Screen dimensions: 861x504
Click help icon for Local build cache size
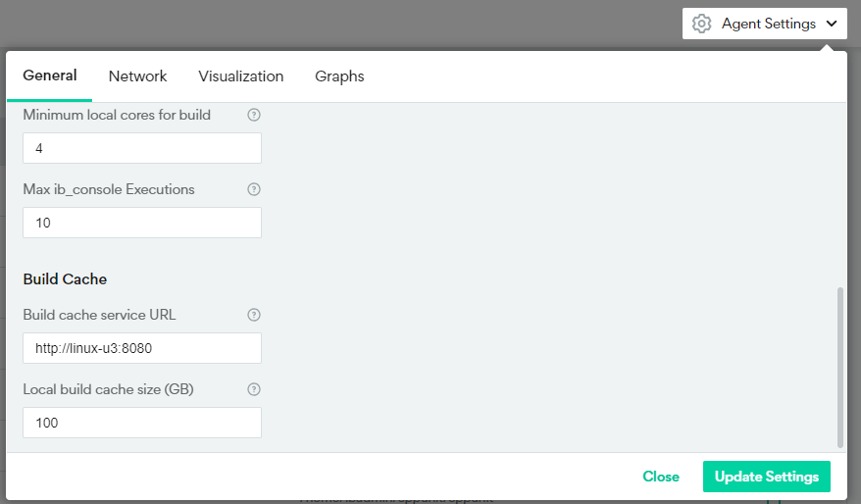coord(254,389)
